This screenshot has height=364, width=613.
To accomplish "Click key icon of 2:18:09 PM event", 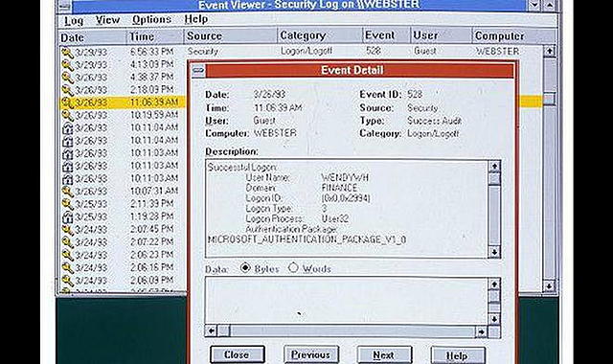I will (x=67, y=90).
